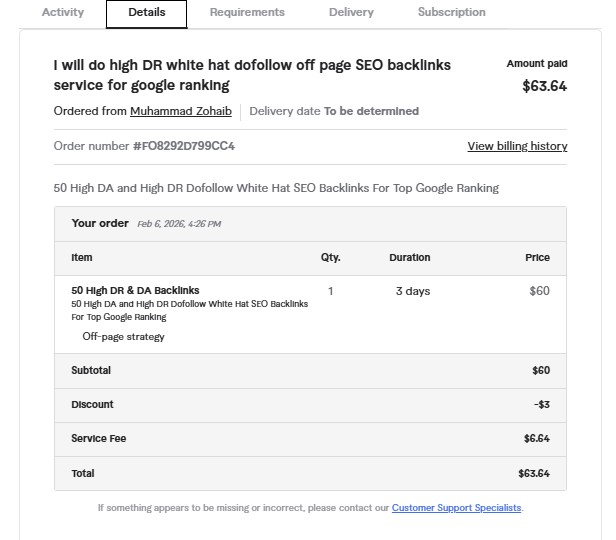Click the View billing history link
This screenshot has height=540, width=616.
pyautogui.click(x=517, y=146)
